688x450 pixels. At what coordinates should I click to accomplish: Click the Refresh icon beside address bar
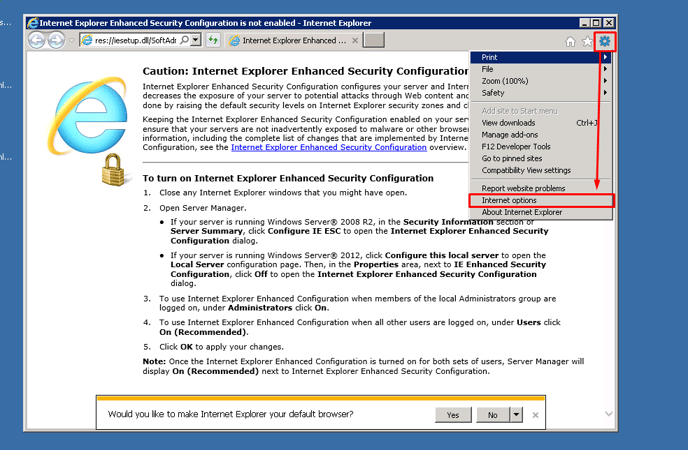[214, 40]
